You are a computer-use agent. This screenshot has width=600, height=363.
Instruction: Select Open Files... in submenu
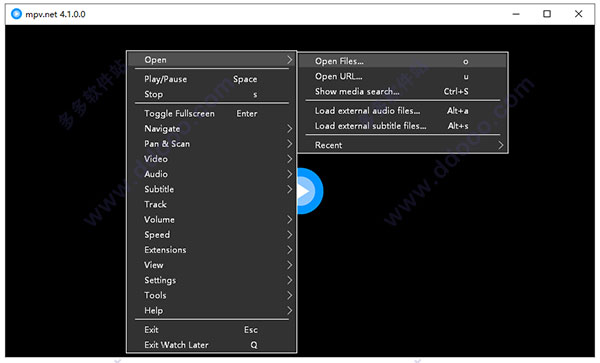[x=403, y=61]
